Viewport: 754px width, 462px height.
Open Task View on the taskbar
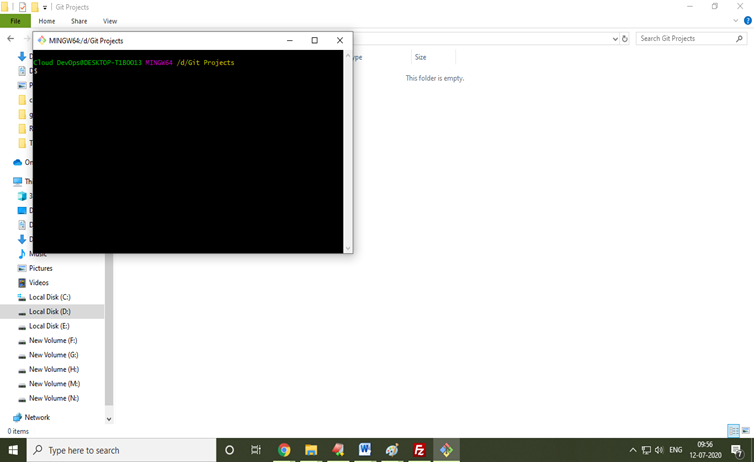point(256,450)
